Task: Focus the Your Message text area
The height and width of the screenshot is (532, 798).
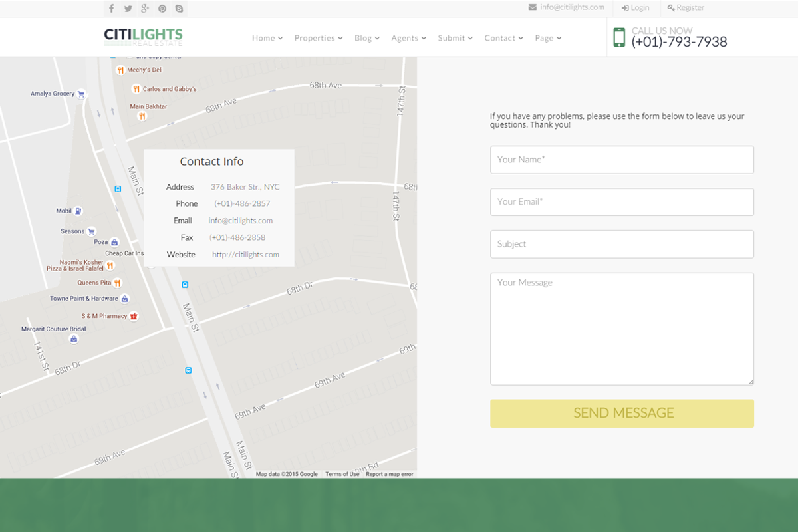Action: [x=622, y=329]
